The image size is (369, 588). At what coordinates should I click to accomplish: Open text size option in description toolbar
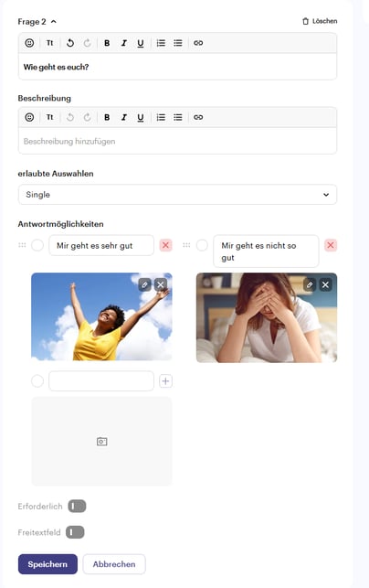(x=49, y=117)
